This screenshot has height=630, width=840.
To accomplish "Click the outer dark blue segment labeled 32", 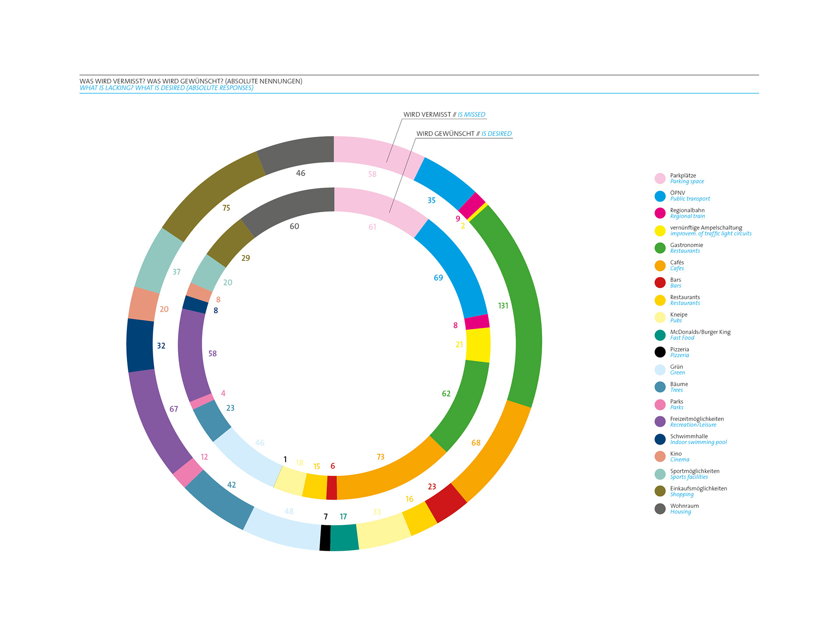I will (x=140, y=346).
